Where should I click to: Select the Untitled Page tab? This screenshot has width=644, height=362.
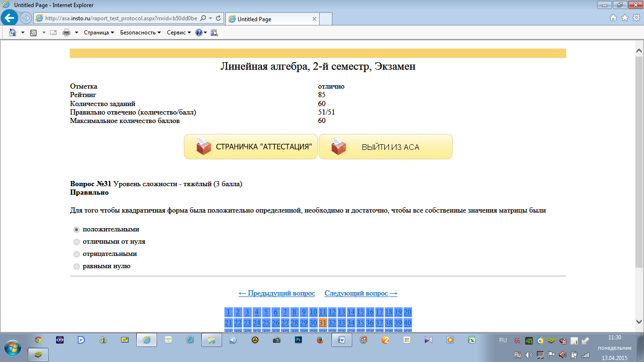[272, 19]
